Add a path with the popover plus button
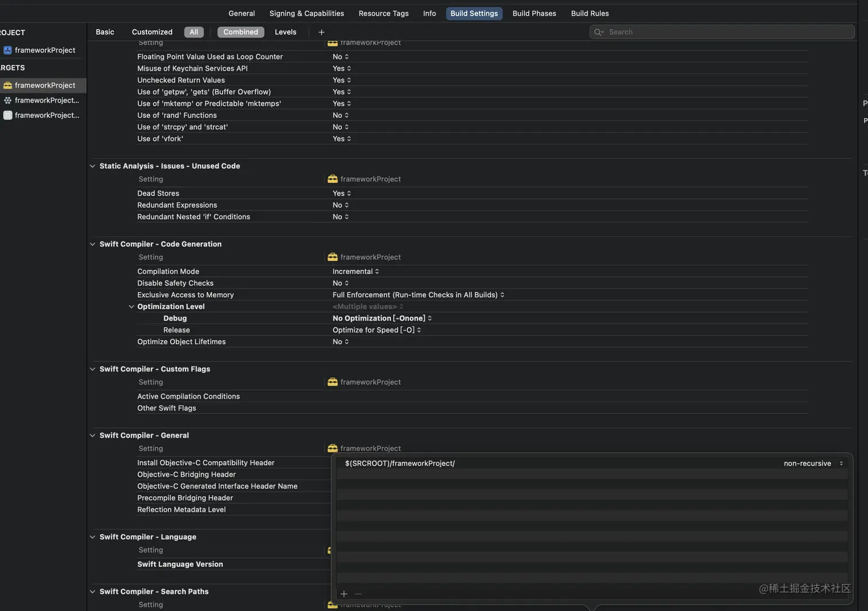The height and width of the screenshot is (611, 868). point(344,594)
